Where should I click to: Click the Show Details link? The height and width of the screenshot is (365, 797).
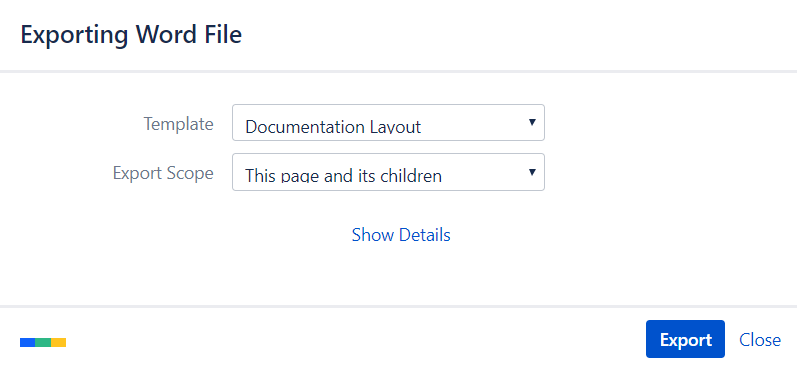[x=401, y=235]
